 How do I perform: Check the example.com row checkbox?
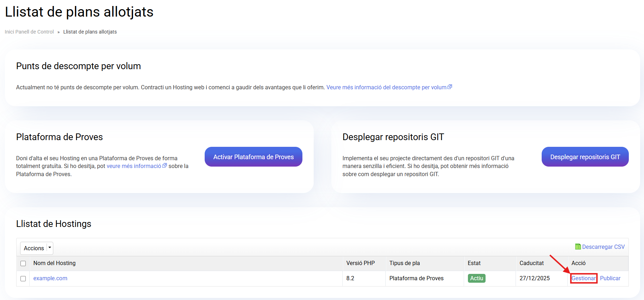click(x=23, y=278)
